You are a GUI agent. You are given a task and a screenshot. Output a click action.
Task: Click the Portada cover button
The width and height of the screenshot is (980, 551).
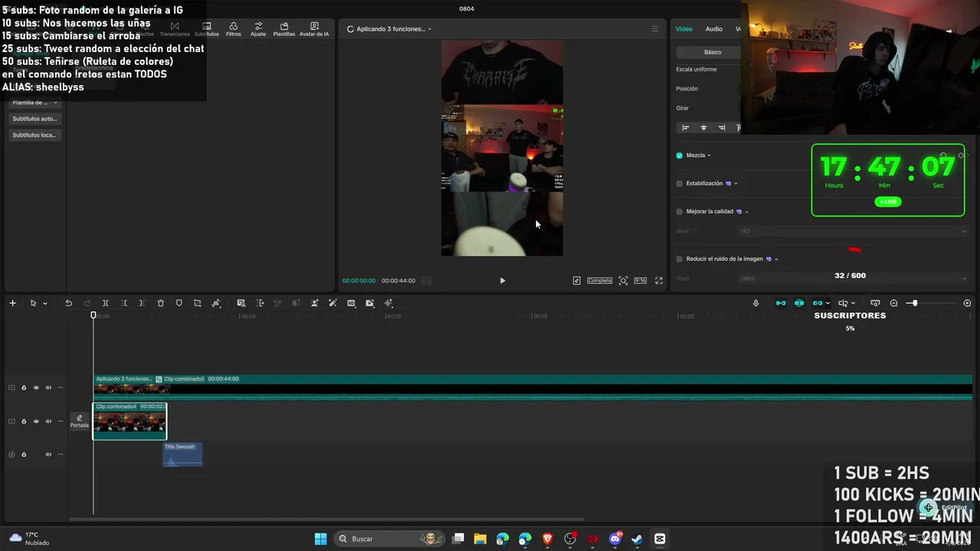tap(80, 422)
